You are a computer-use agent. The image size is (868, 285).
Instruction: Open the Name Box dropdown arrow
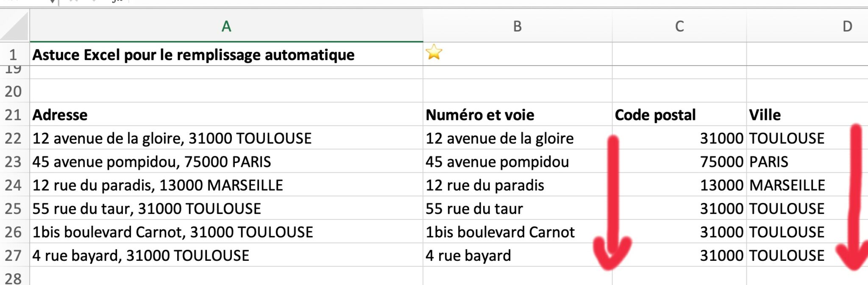52,2
